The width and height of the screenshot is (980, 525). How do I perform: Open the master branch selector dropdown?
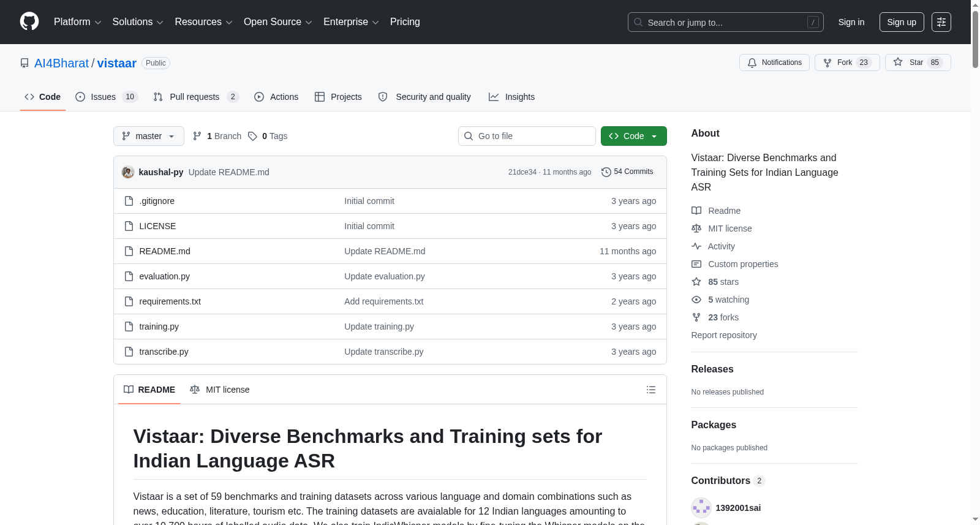coord(149,136)
